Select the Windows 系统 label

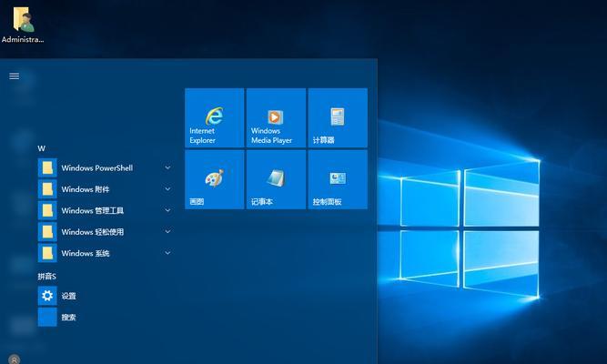coord(86,253)
